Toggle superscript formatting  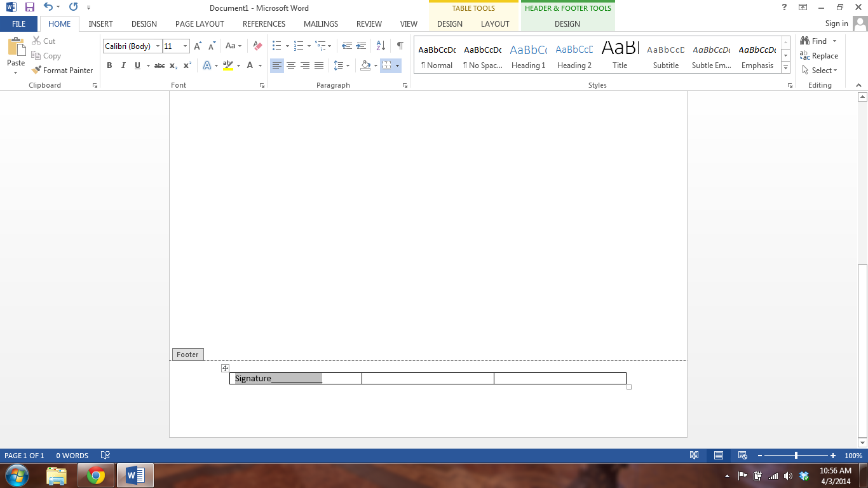coord(187,65)
